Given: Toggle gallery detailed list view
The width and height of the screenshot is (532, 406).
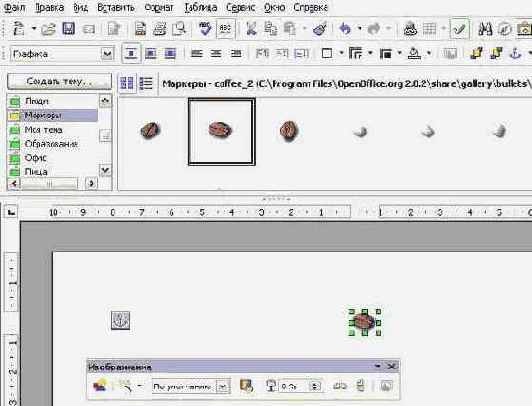Looking at the screenshot, I should [x=146, y=83].
